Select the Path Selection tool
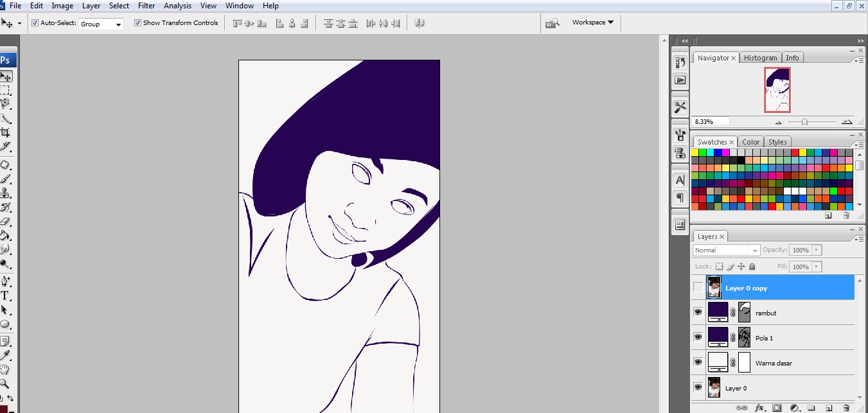The height and width of the screenshot is (413, 868). [5, 310]
